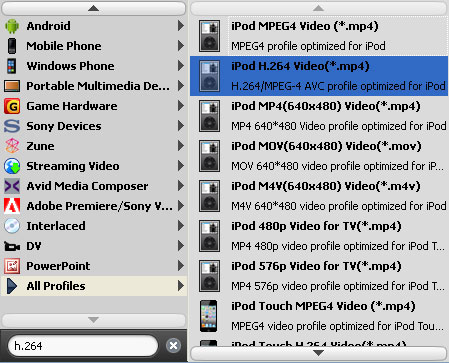Viewport: 449px width, 363px height.
Task: Click the All Profiles blue triangle icon
Action: 12,286
